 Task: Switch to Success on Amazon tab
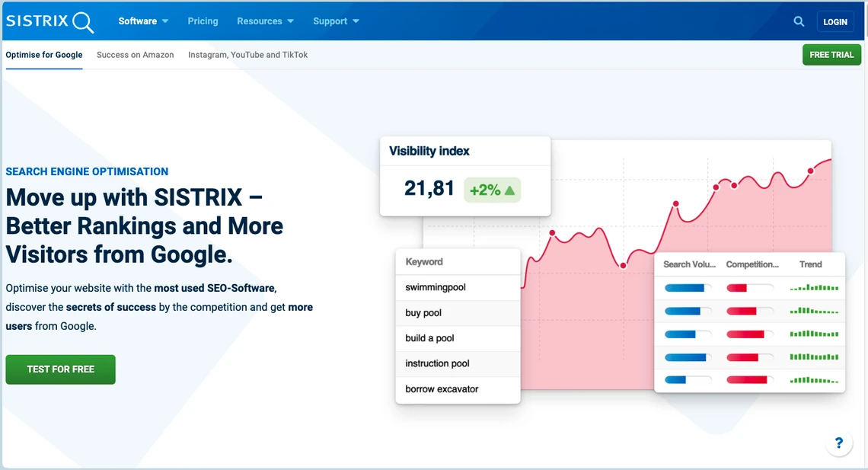pyautogui.click(x=136, y=55)
